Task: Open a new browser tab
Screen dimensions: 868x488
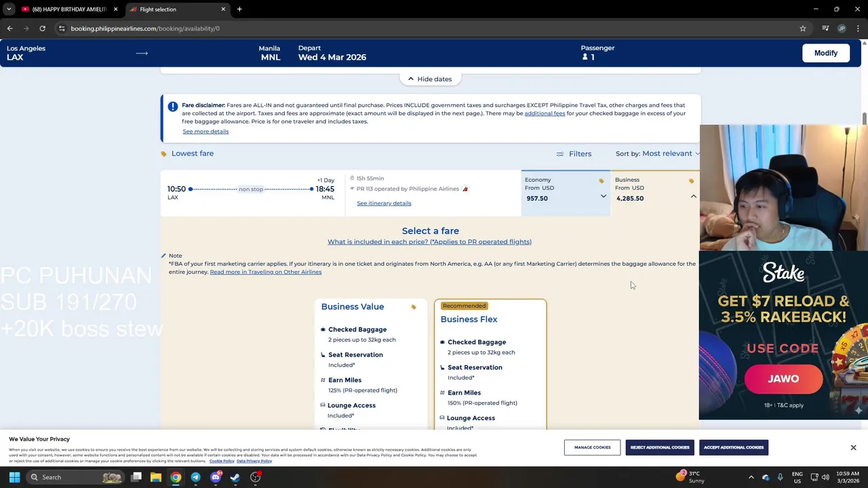Action: click(x=239, y=9)
